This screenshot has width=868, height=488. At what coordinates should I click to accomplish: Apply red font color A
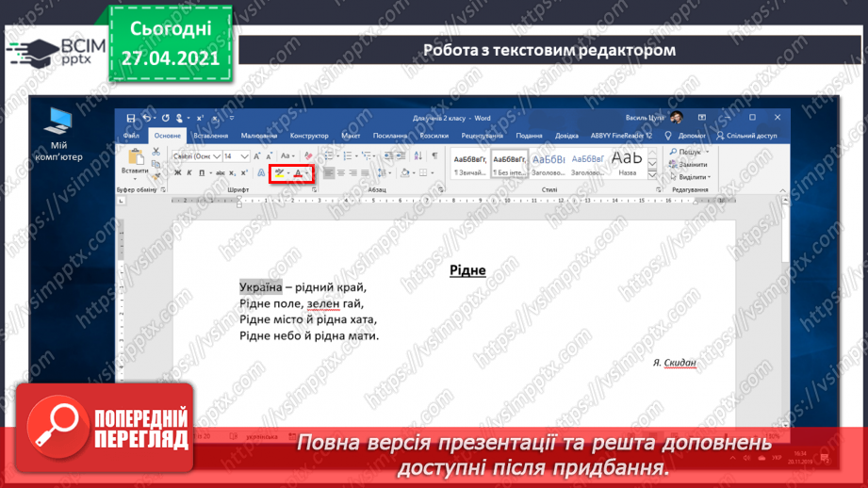click(298, 173)
